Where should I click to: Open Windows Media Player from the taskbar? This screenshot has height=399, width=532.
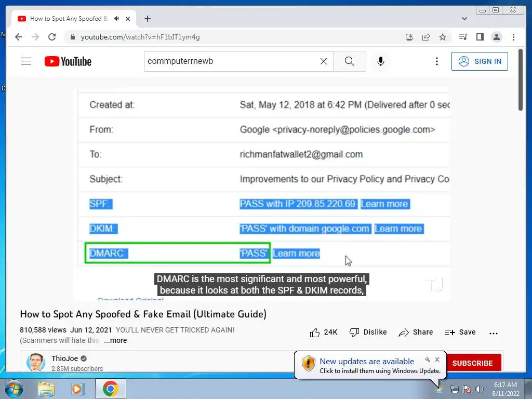(x=77, y=389)
